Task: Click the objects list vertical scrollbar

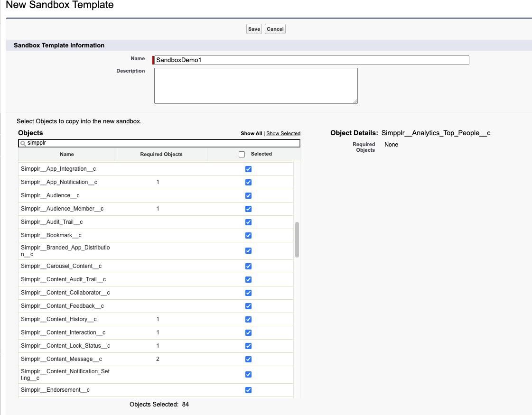Action: pos(297,240)
